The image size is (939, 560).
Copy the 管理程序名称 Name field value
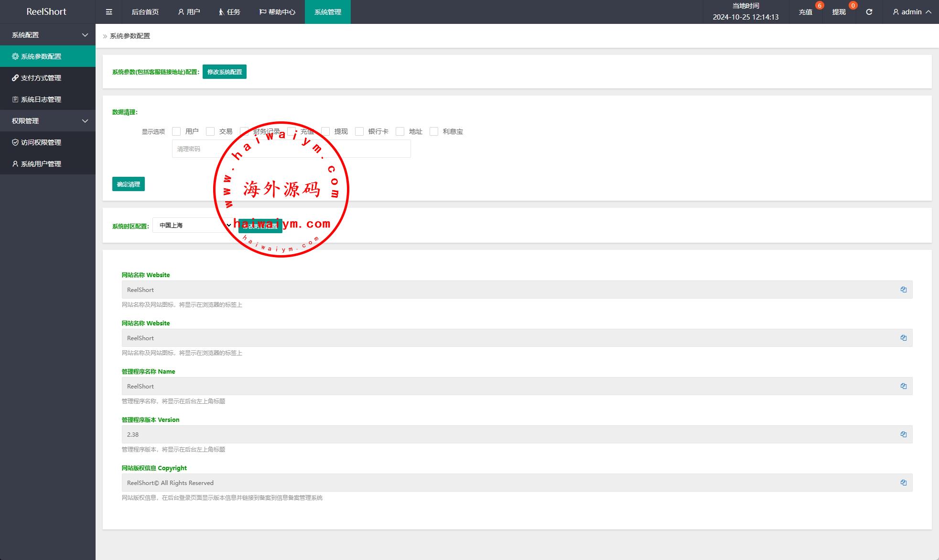click(903, 386)
